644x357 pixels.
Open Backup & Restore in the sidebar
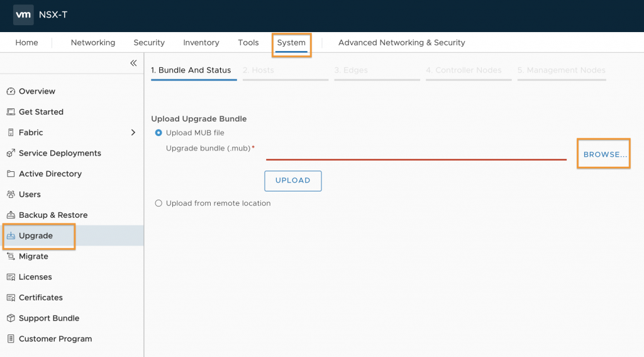[53, 215]
